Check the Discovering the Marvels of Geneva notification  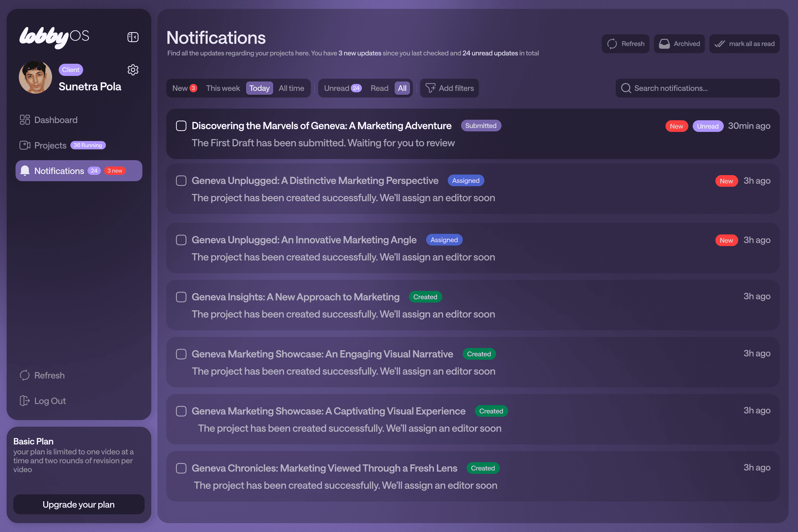(181, 126)
